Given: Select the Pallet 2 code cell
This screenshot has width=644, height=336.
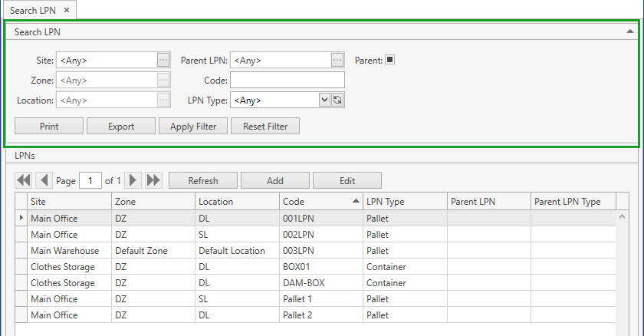Looking at the screenshot, I should click(320, 315).
